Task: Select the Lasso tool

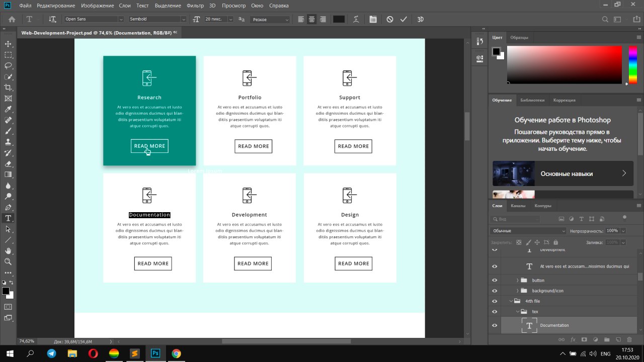Action: (x=8, y=66)
